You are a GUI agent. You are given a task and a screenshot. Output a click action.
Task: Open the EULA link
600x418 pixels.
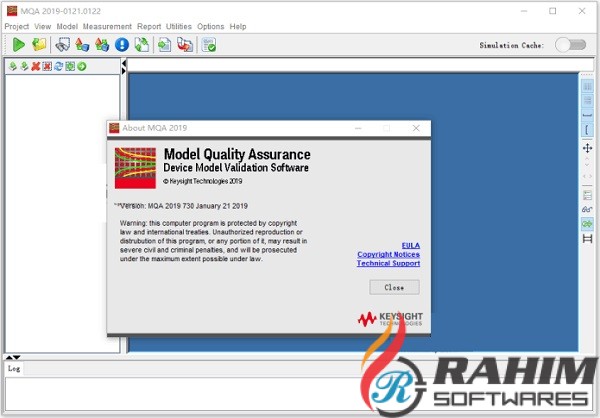point(411,245)
